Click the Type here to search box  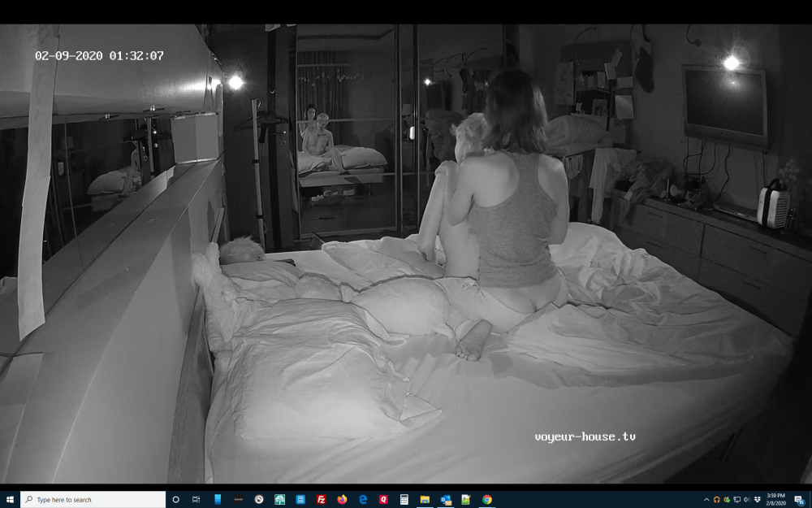pyautogui.click(x=93, y=500)
